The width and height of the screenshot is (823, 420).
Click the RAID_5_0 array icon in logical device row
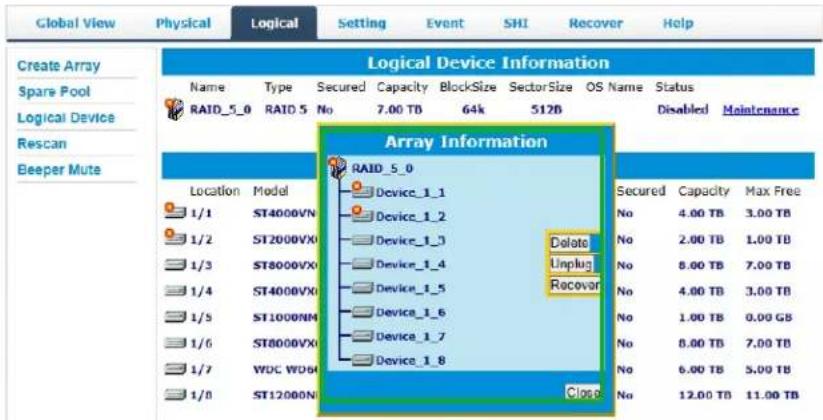[x=174, y=109]
